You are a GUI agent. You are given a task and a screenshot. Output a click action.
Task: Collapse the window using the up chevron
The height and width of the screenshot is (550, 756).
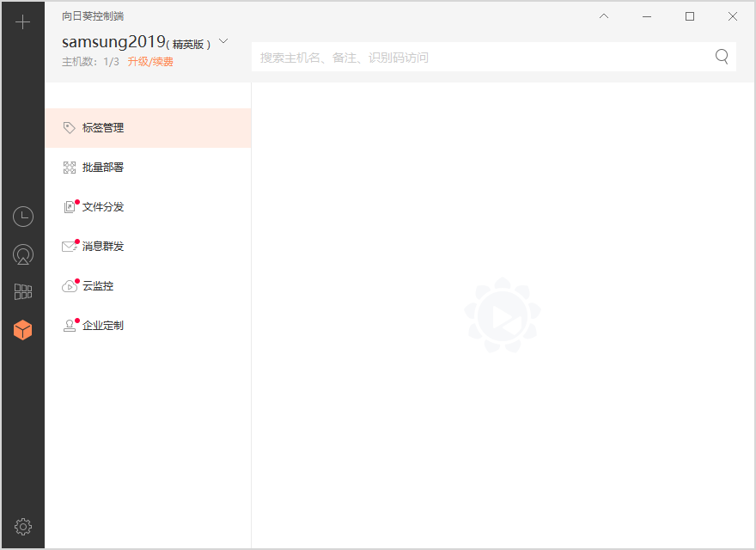tap(604, 16)
